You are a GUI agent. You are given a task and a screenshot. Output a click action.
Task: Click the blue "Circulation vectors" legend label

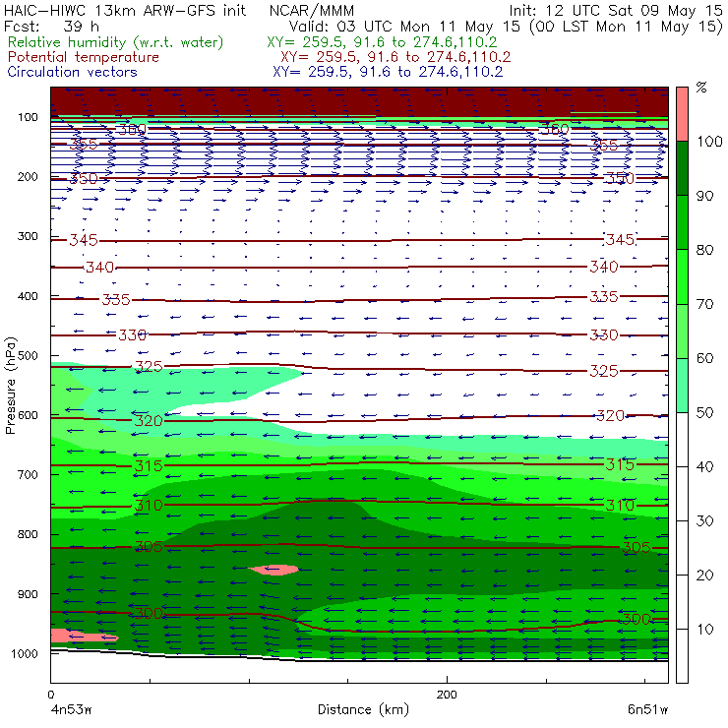[72, 72]
